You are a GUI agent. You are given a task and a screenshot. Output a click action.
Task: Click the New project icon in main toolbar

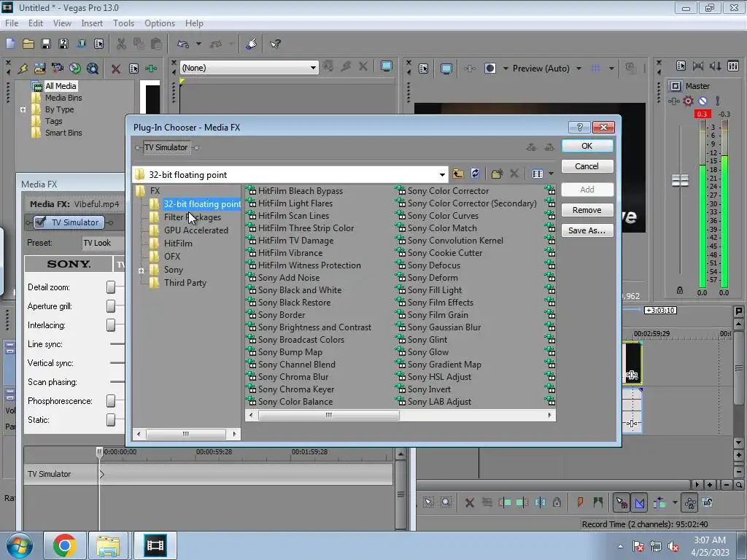(10, 44)
